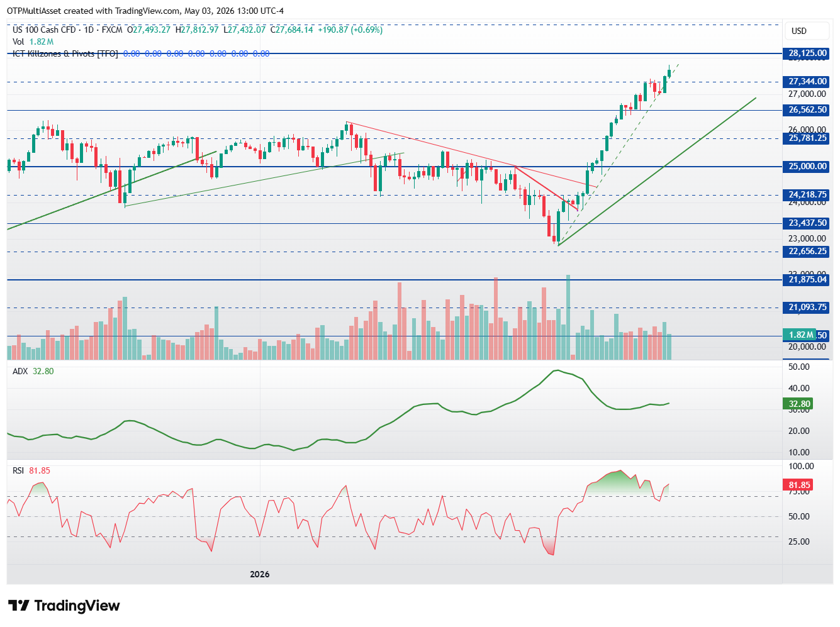Click the 22,656.25 price level label

[805, 252]
